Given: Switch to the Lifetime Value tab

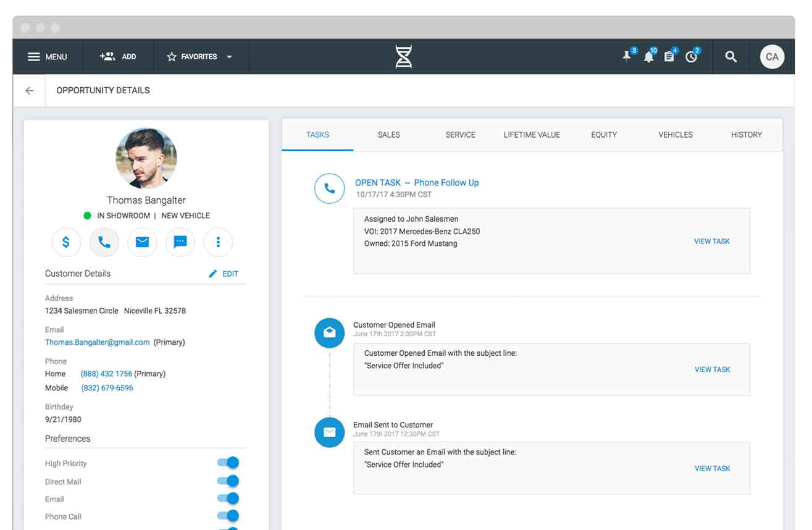Looking at the screenshot, I should 532,135.
